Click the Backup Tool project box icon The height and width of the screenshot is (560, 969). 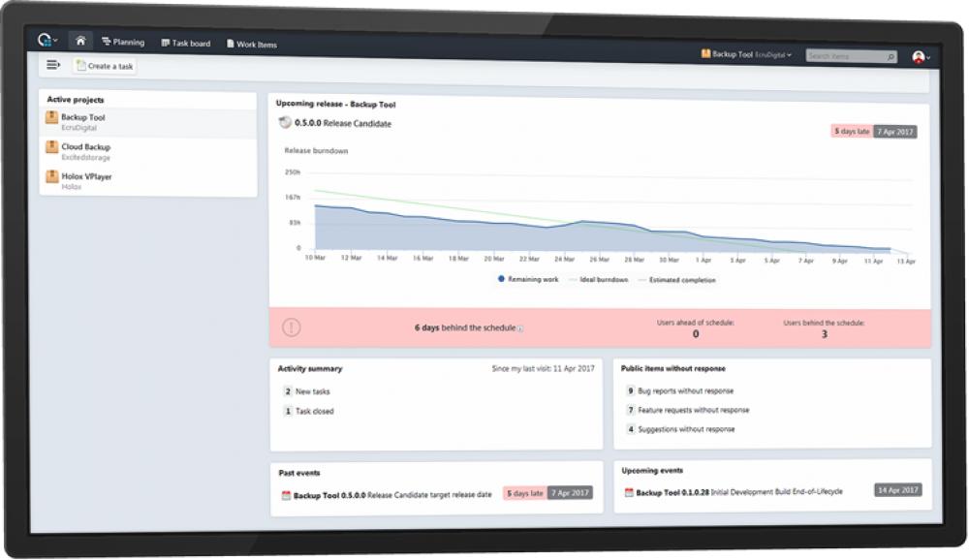(52, 118)
